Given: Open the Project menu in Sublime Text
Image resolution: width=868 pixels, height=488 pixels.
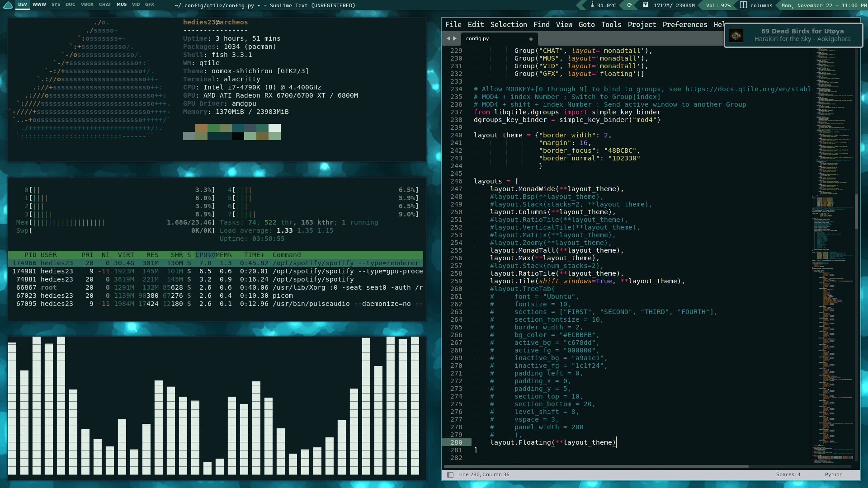Looking at the screenshot, I should [642, 24].
